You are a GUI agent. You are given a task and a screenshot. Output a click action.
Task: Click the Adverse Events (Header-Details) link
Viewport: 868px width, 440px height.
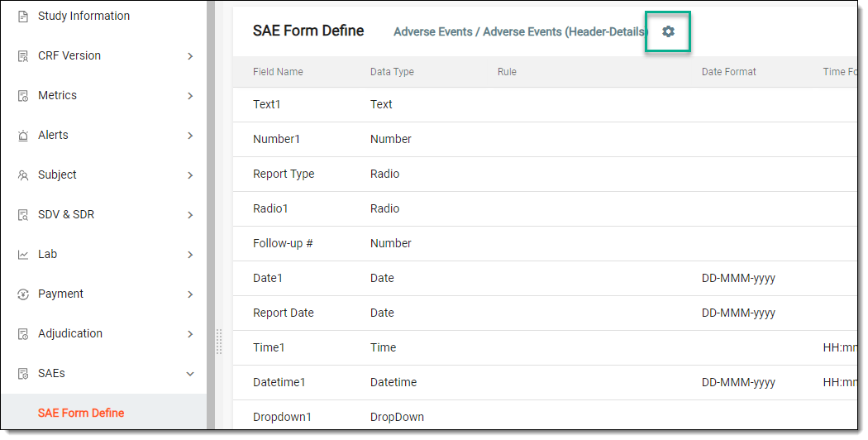[x=565, y=32]
